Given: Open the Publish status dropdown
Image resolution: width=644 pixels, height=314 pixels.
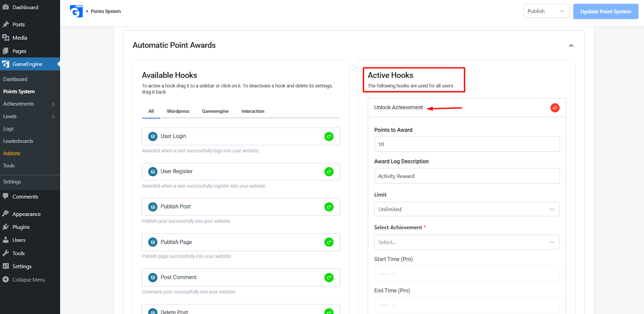Looking at the screenshot, I should tap(546, 11).
